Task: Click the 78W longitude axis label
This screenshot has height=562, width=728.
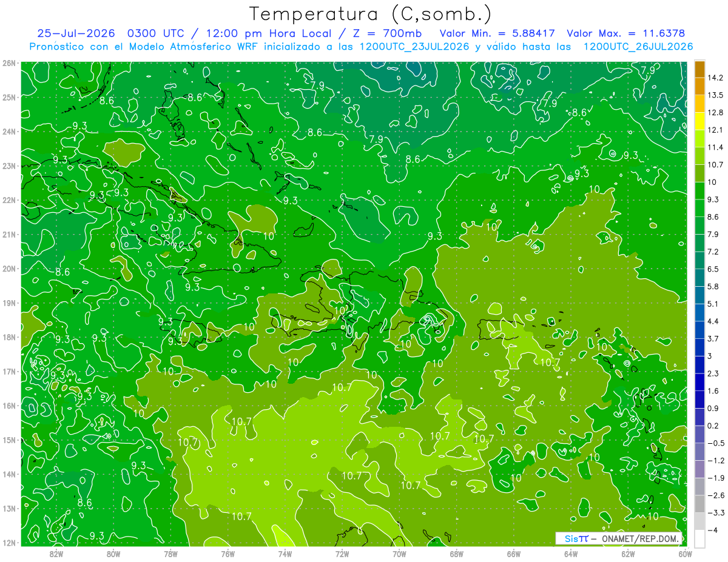Action: [x=170, y=554]
